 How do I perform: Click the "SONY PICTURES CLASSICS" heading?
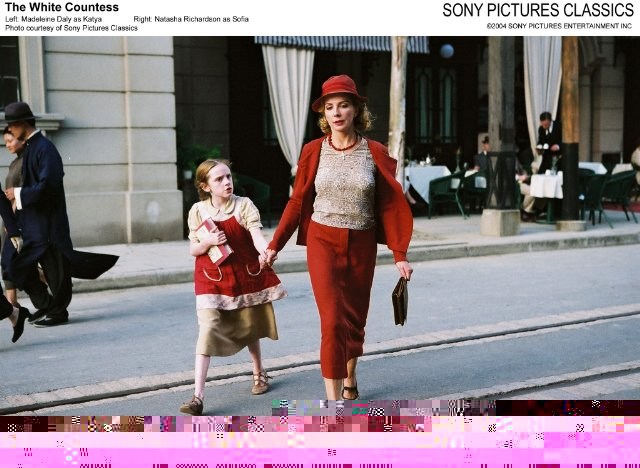pos(538,10)
